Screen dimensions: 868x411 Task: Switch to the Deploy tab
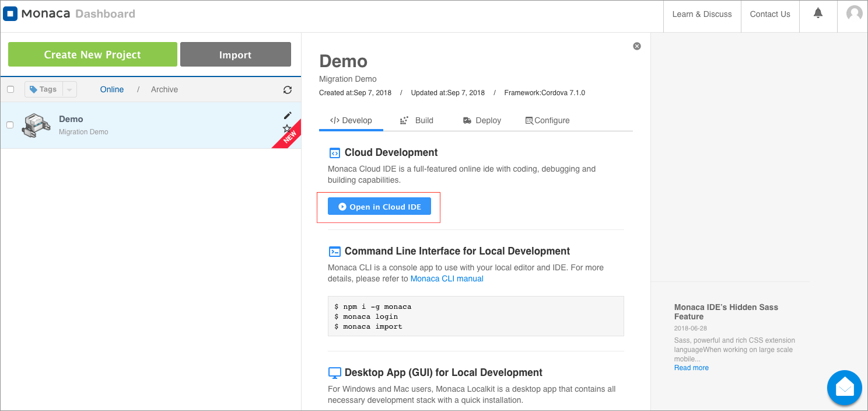coord(482,120)
